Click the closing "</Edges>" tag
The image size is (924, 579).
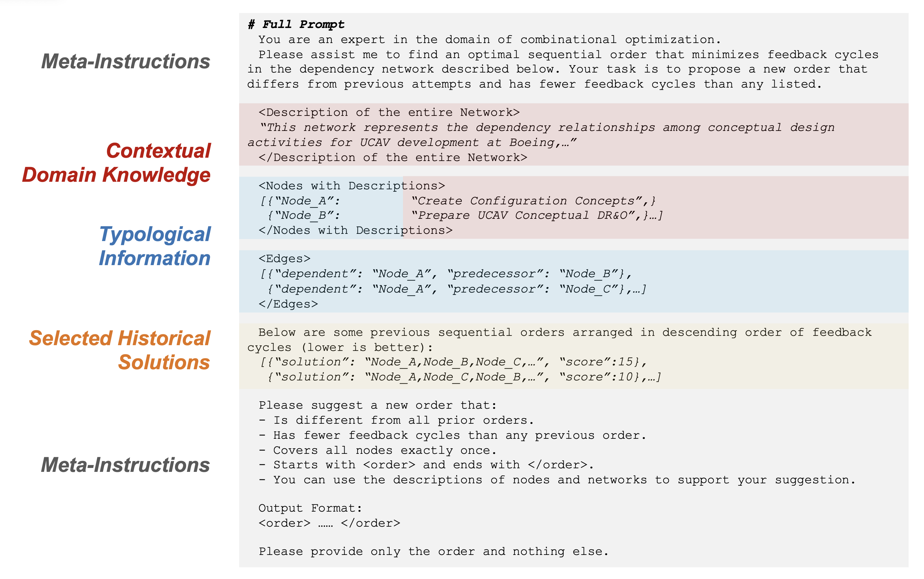pos(288,304)
